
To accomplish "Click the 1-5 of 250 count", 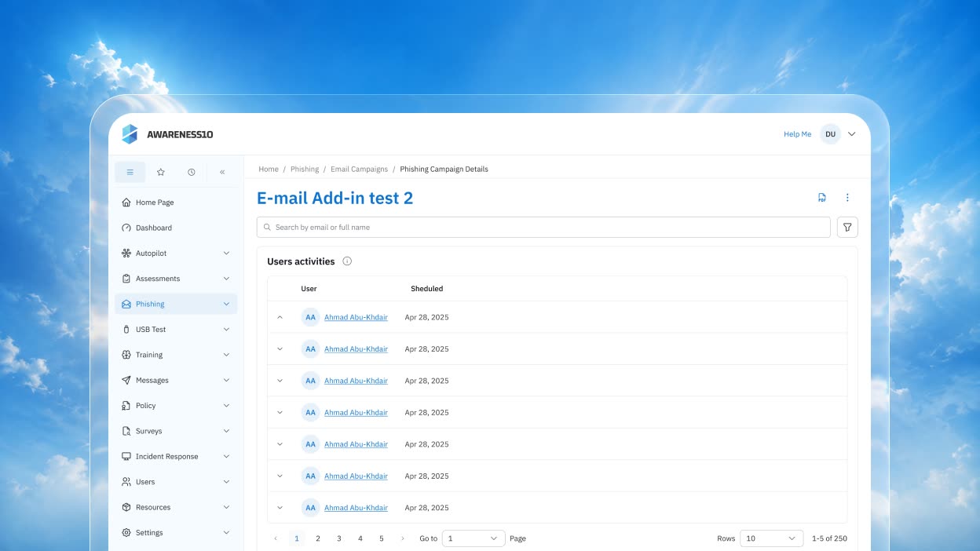I will (829, 538).
